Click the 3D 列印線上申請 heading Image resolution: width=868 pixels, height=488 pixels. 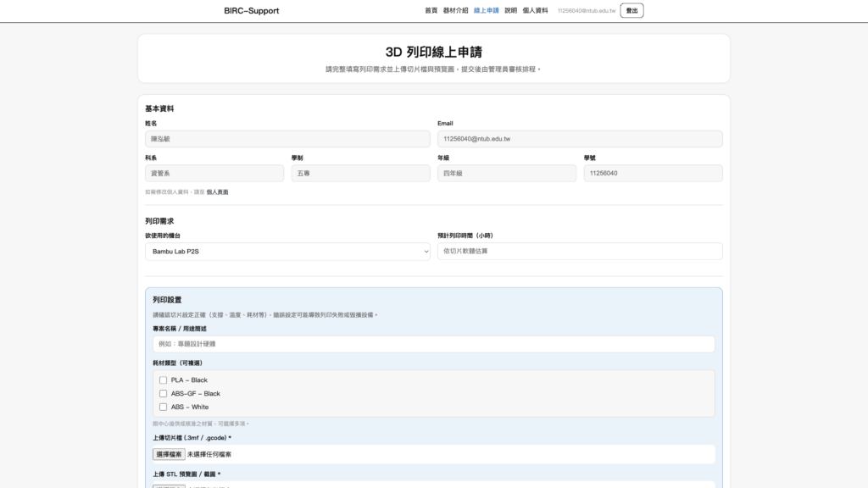[x=433, y=52]
